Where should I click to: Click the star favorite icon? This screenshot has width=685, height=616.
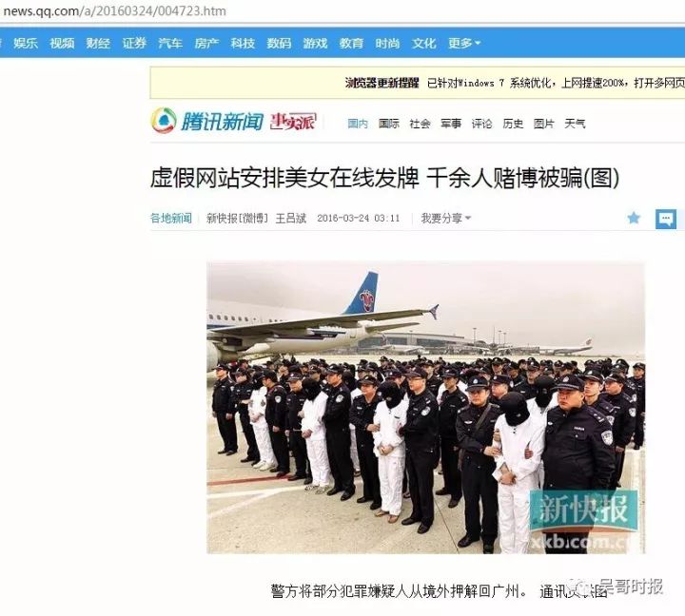point(634,218)
